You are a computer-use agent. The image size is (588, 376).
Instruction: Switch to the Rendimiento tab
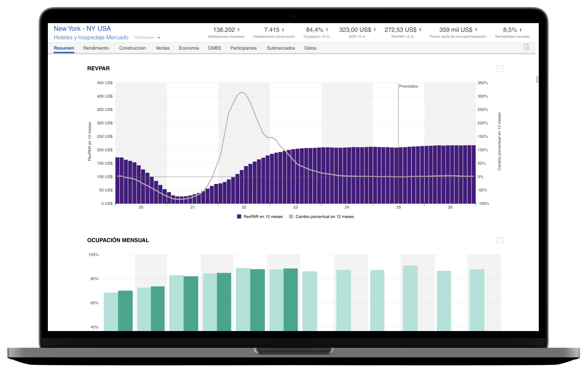tap(96, 48)
